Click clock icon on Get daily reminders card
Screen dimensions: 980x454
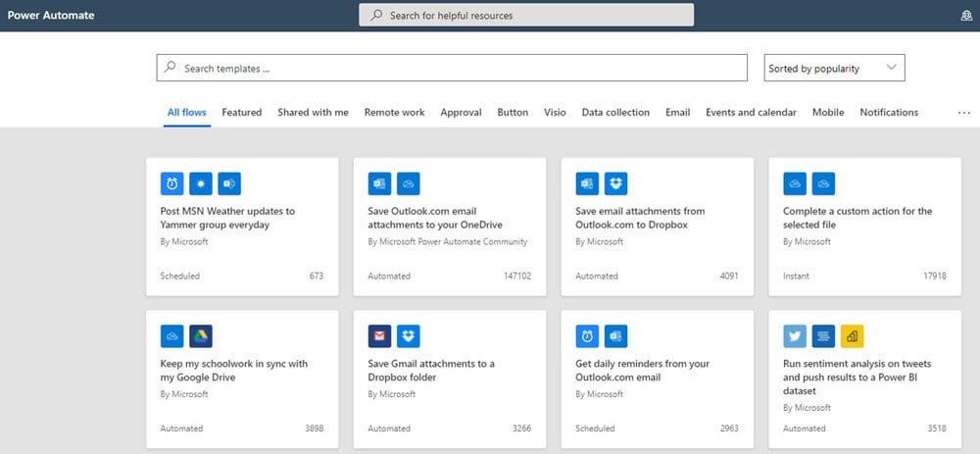point(587,336)
